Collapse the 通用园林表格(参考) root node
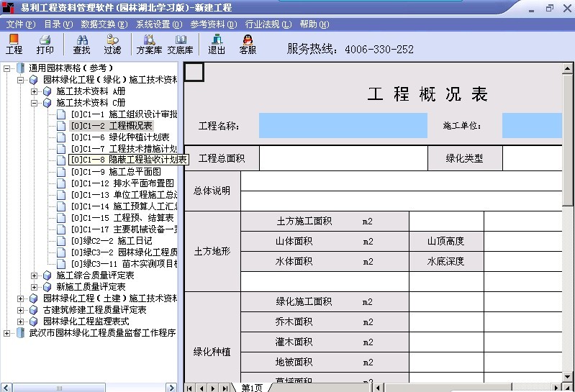This screenshot has height=392, width=575. click(x=7, y=68)
